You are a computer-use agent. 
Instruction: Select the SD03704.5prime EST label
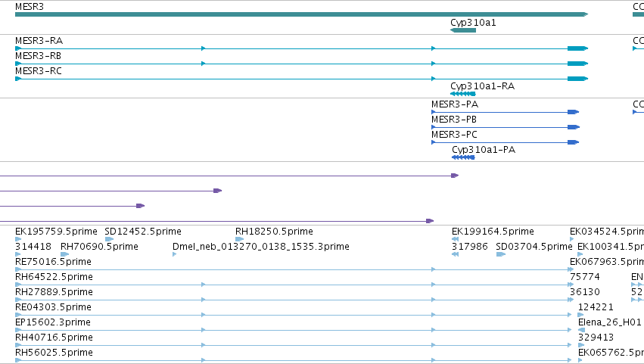(x=534, y=247)
